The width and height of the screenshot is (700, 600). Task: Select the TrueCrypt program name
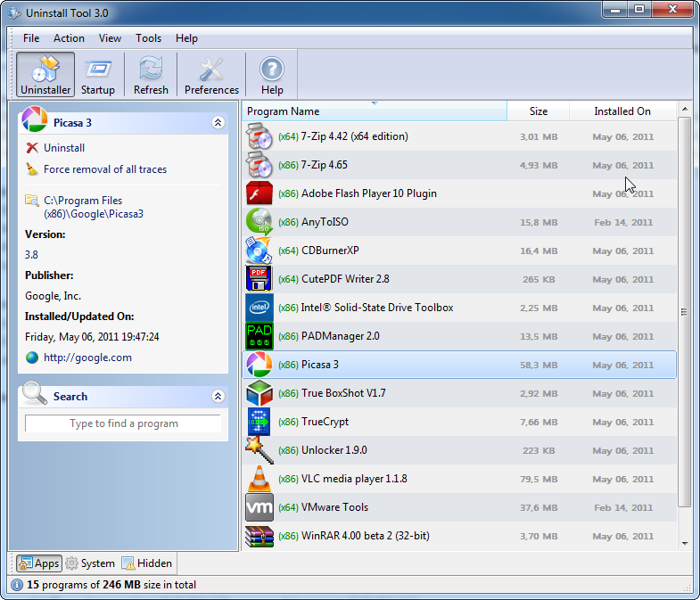(325, 422)
